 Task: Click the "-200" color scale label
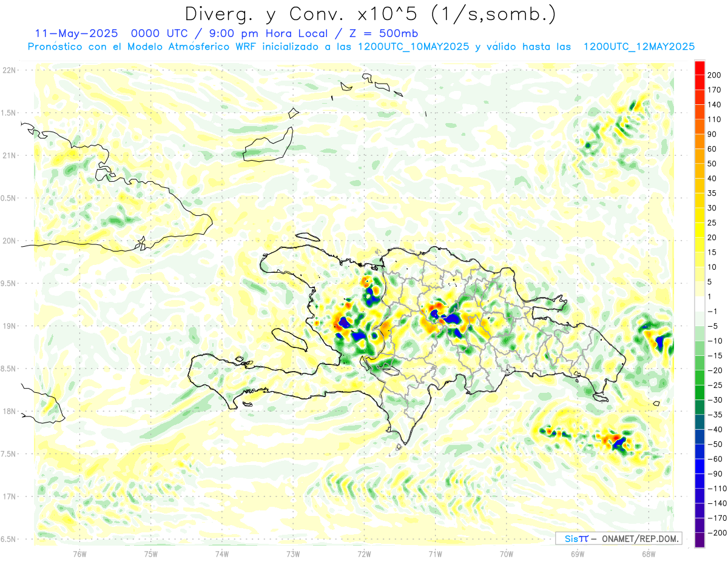[x=718, y=533]
